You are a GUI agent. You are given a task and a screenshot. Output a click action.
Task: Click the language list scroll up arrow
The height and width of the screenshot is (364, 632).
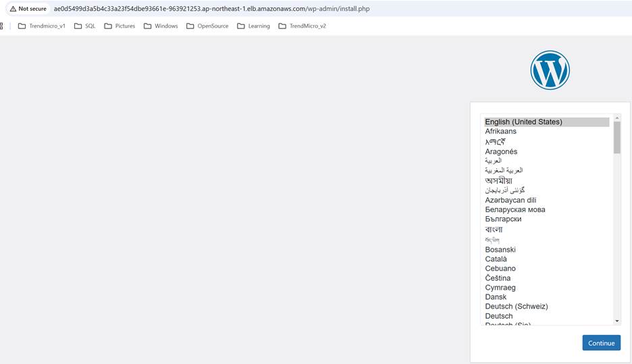coord(616,118)
